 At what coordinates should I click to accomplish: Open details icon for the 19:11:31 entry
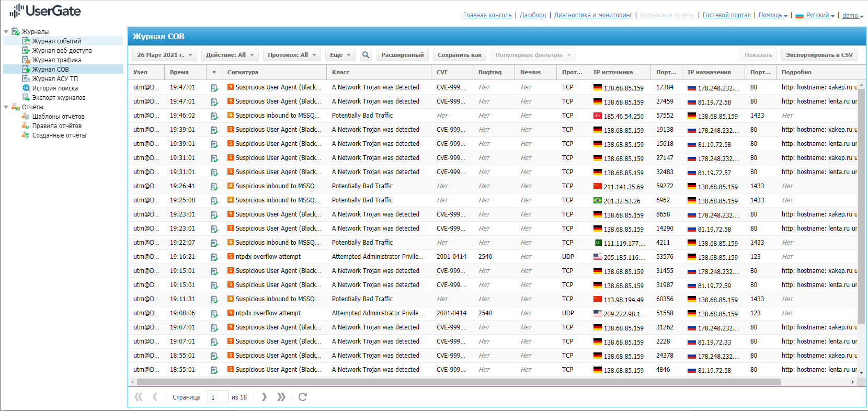click(214, 300)
